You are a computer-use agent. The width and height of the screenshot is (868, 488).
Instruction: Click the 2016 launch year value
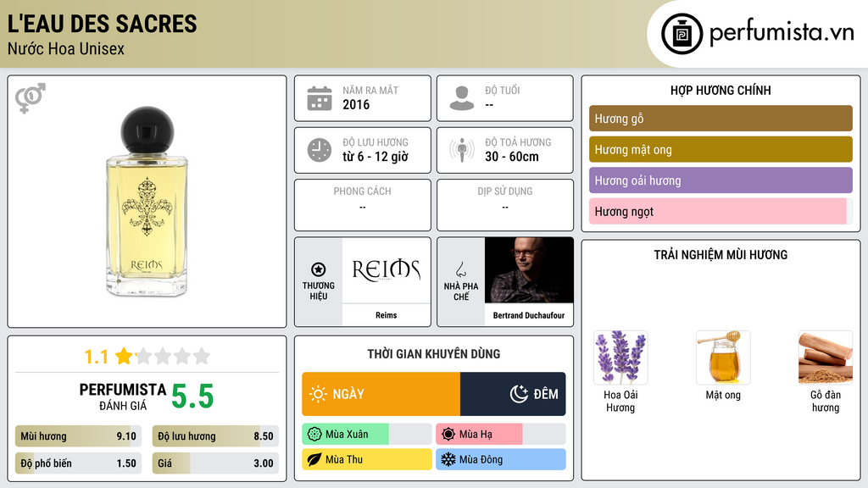click(x=356, y=104)
